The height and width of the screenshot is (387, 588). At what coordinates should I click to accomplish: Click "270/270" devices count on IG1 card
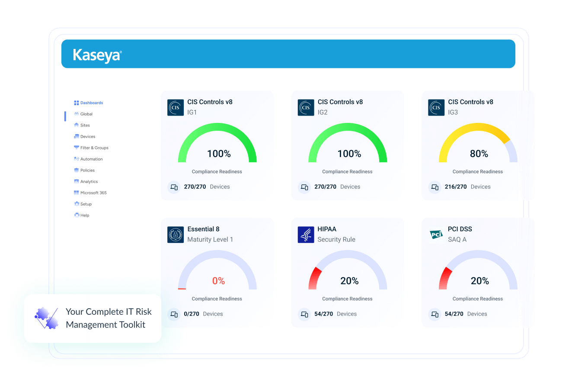coord(195,187)
